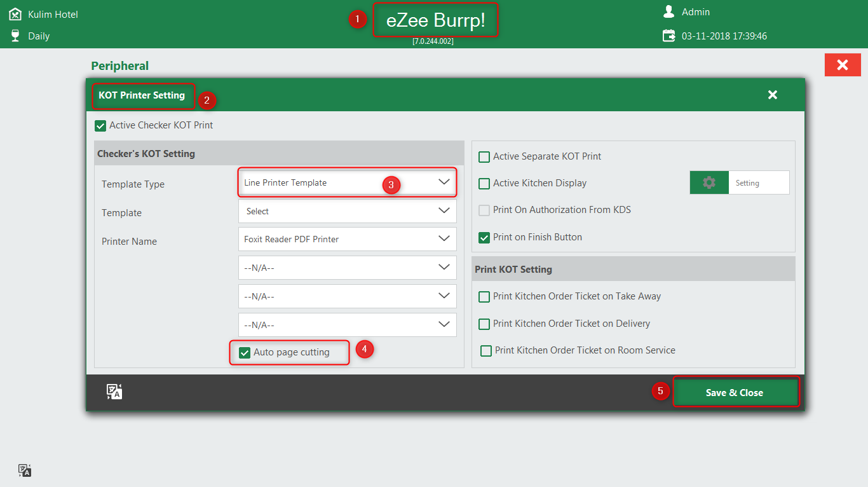This screenshot has width=868, height=487.
Task: Click the Printer Name label
Action: point(129,241)
